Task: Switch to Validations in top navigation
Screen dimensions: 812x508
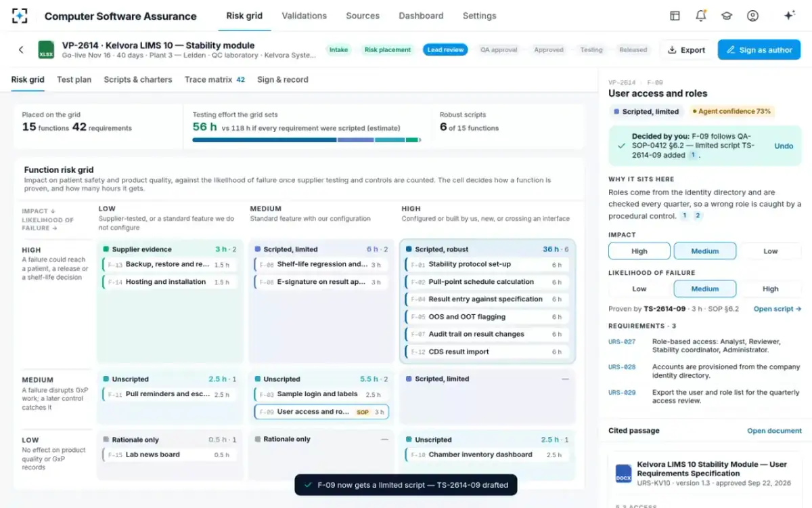Action: 304,16
